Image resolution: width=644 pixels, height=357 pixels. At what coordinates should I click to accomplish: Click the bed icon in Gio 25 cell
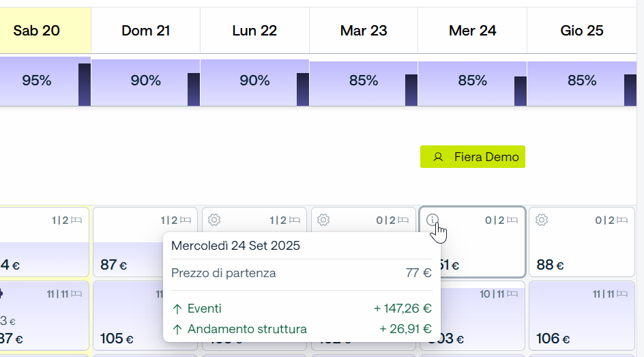tap(622, 220)
